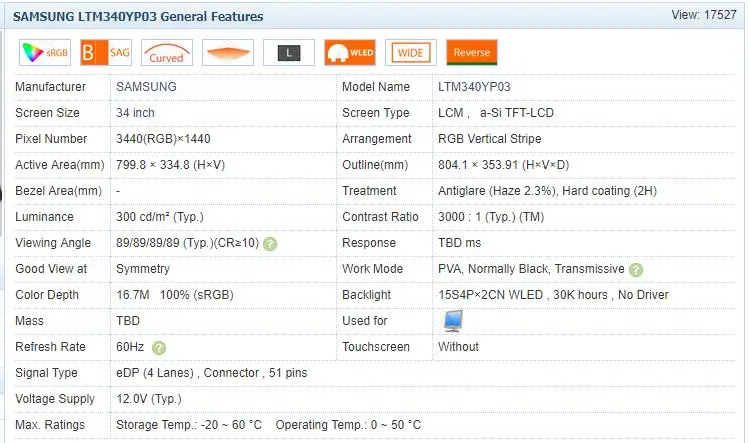Image resolution: width=749 pixels, height=443 pixels.
Task: Click the help icon beside 60Hz refresh rate
Action: click(x=159, y=348)
